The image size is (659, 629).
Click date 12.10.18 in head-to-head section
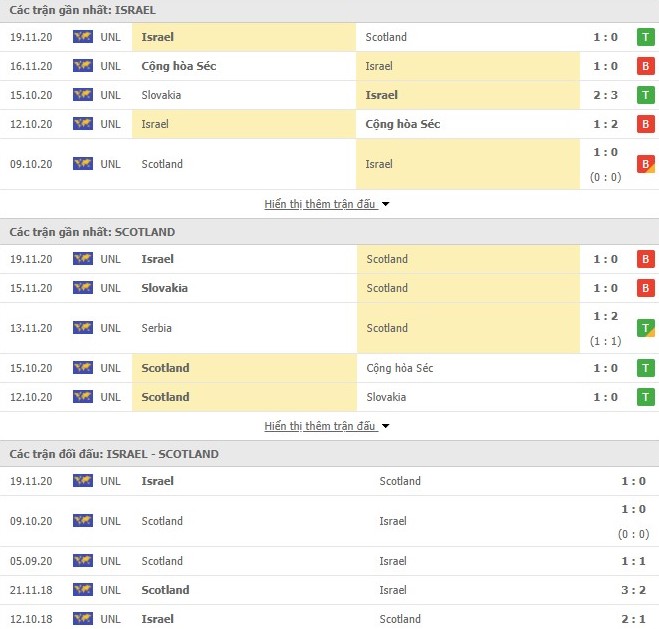[x=31, y=619]
